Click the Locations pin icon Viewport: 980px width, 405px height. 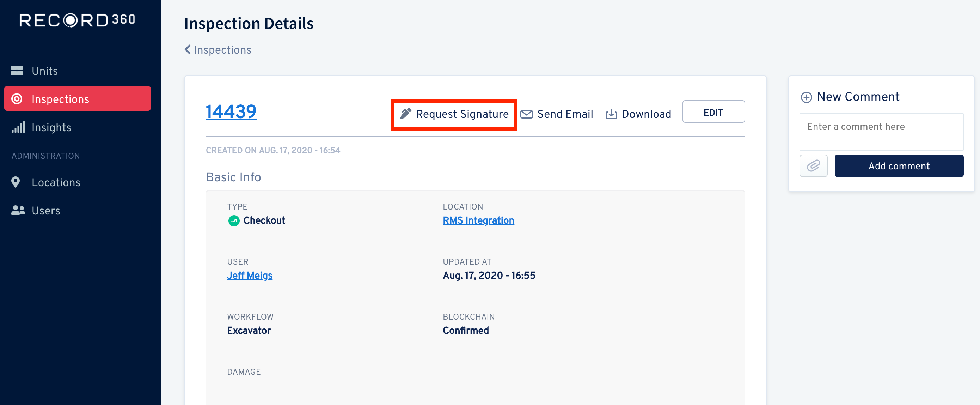[x=16, y=182]
